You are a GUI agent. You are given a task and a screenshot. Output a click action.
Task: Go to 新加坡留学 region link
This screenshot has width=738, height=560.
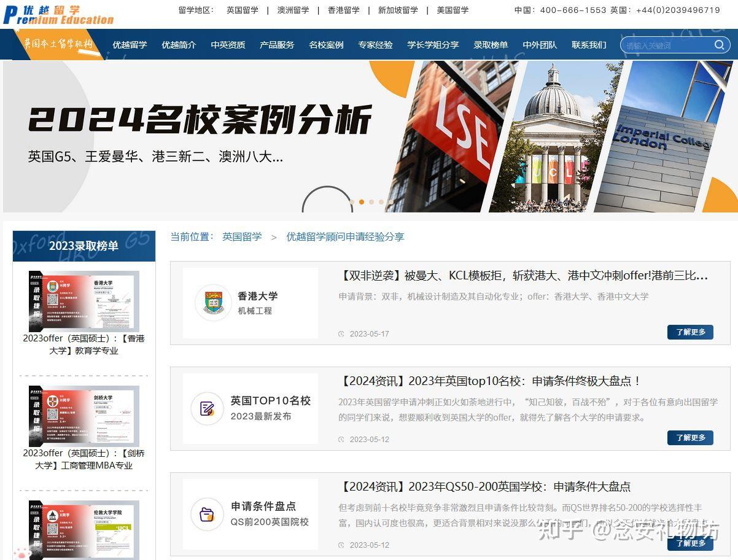398,10
